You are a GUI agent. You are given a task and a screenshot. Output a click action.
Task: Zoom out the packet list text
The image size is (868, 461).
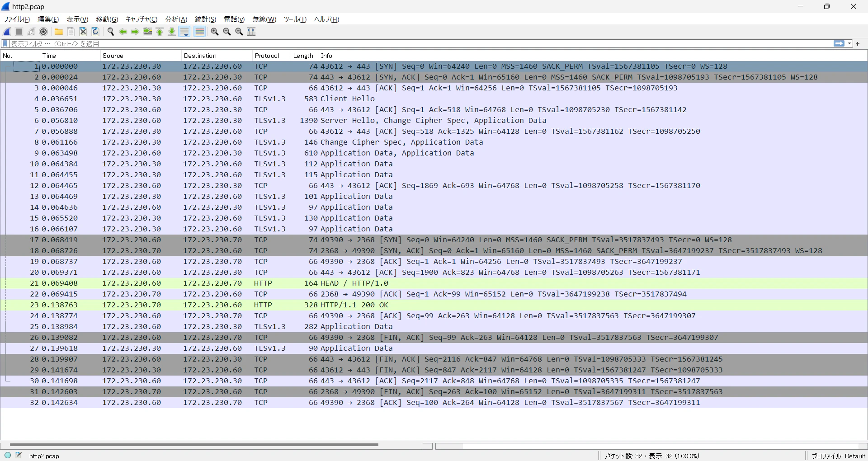(227, 32)
